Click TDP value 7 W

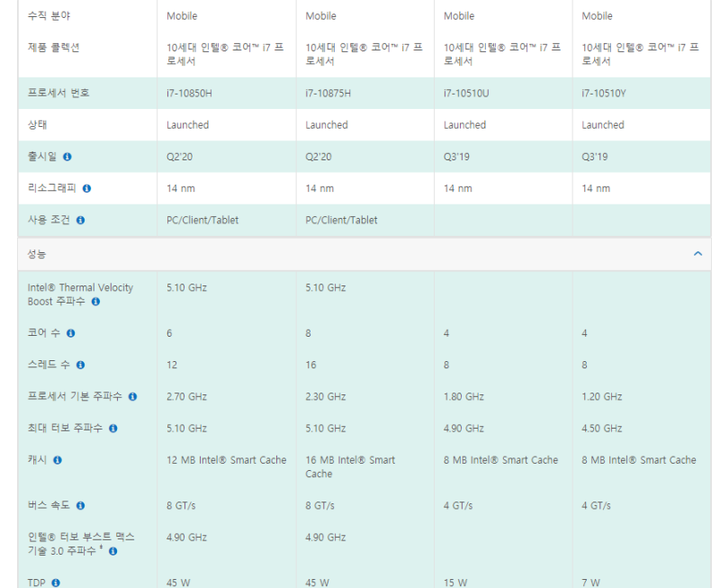coord(591,583)
